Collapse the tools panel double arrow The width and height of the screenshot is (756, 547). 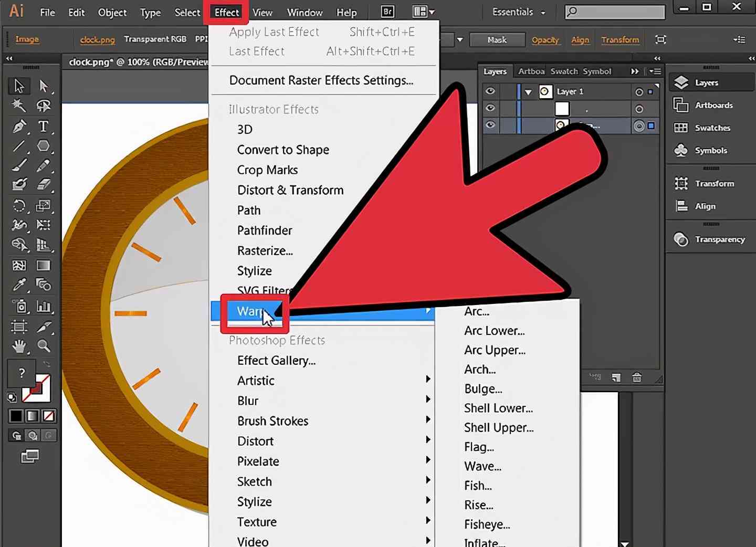coord(9,58)
